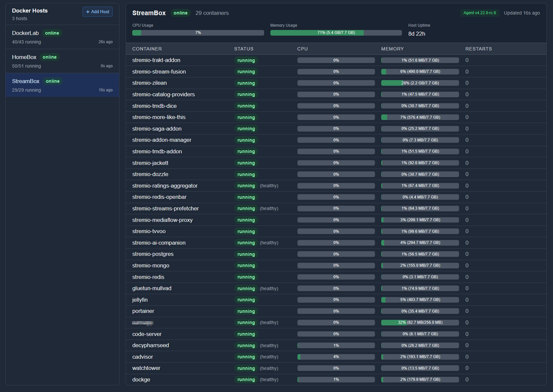The image size is (553, 392).
Task: Click the host CPU Usage bar
Action: (x=198, y=33)
